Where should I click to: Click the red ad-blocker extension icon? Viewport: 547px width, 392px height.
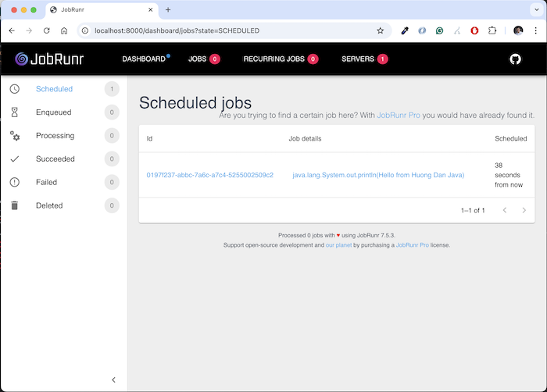point(474,30)
